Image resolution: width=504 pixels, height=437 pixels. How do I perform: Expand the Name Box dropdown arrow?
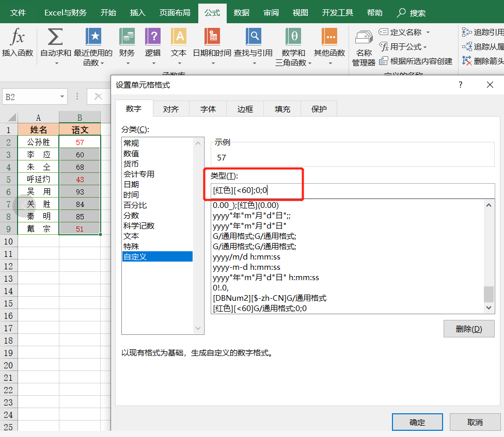[x=62, y=96]
